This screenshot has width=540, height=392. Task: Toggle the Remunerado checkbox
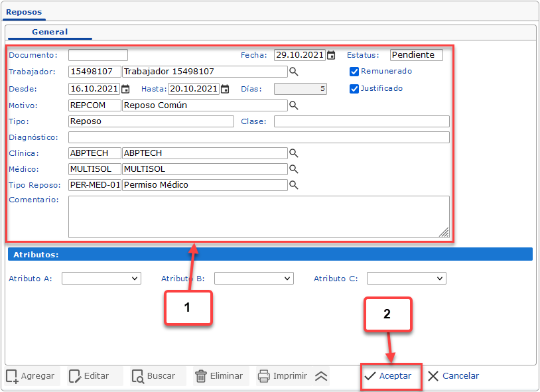coord(354,72)
